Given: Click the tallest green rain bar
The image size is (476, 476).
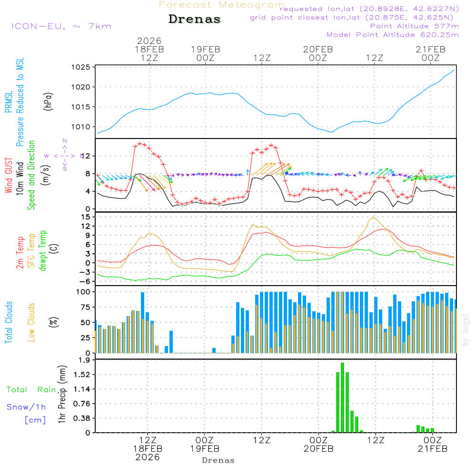Looking at the screenshot, I should (x=342, y=397).
